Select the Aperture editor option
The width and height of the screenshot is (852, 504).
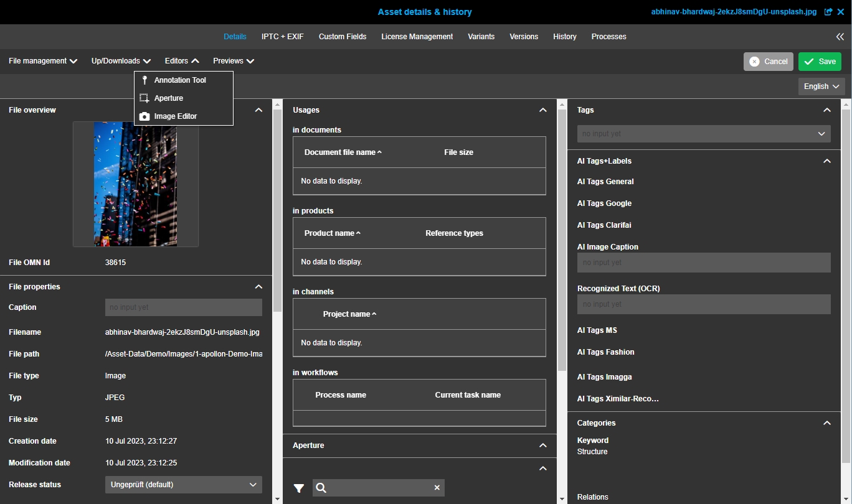click(168, 98)
